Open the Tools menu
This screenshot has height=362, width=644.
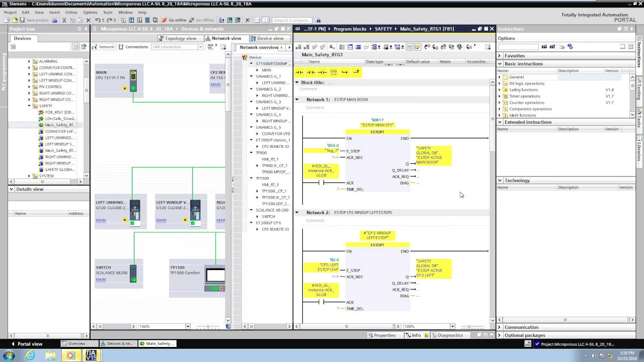coord(108,12)
